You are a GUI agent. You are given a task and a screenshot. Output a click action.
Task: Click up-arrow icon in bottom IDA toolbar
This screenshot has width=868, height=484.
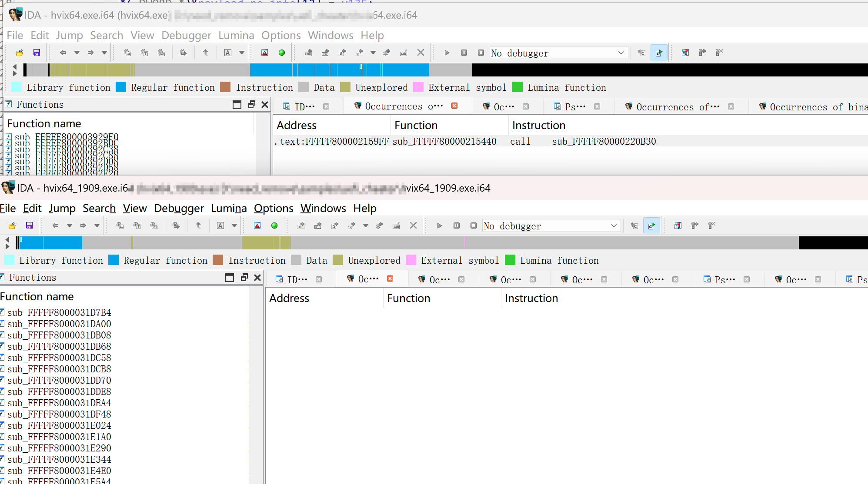point(198,225)
